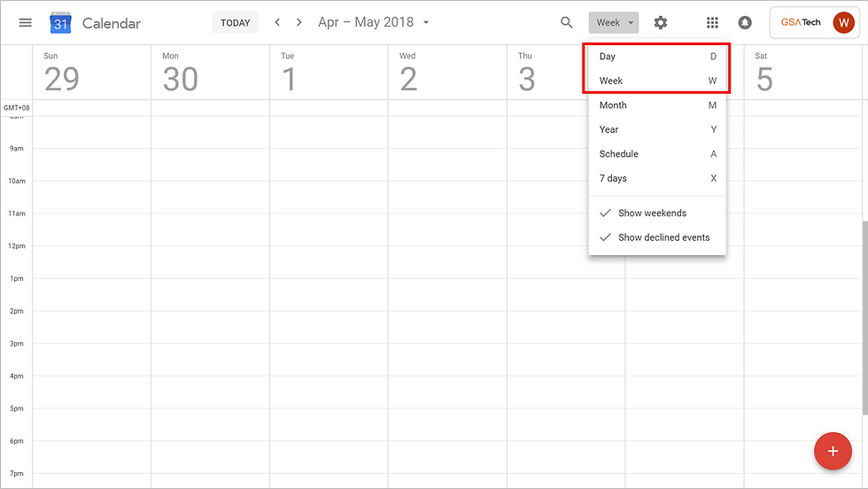
Task: Click the GSA Tech logo
Action: pos(801,22)
